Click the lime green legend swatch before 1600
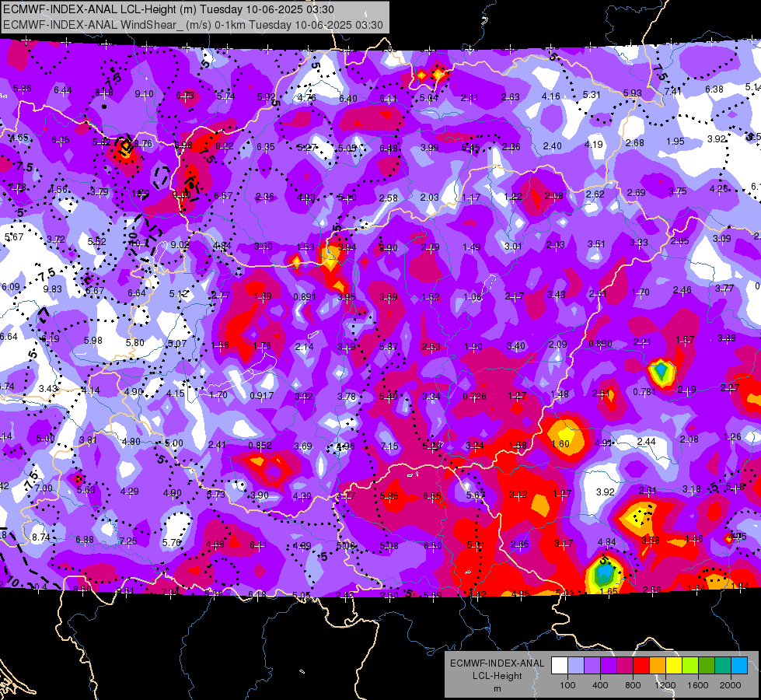 [690, 666]
